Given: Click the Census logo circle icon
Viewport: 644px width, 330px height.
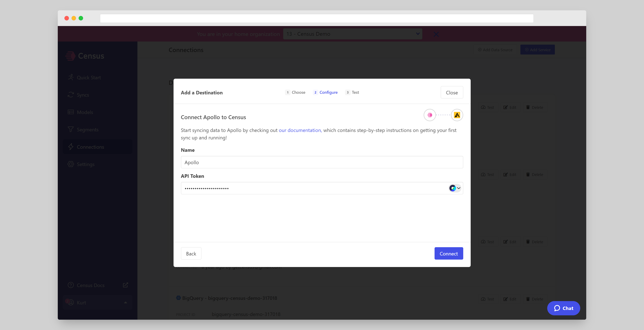Looking at the screenshot, I should [429, 115].
